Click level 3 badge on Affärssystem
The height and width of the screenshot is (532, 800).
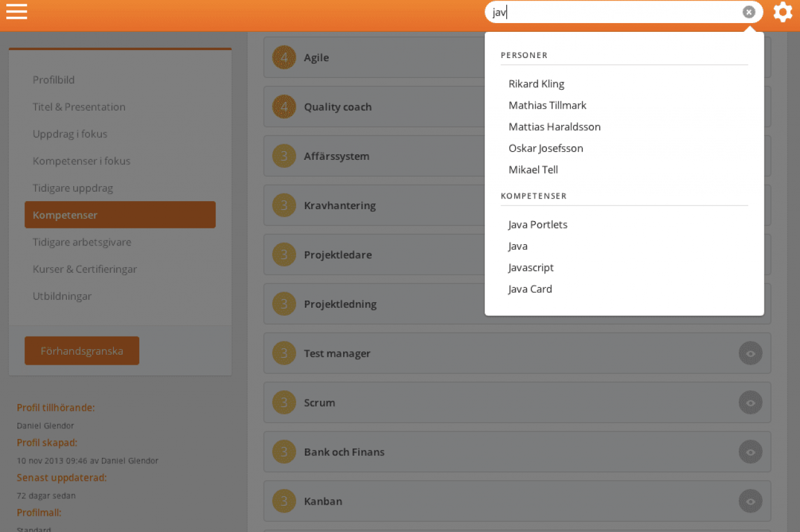(x=284, y=156)
